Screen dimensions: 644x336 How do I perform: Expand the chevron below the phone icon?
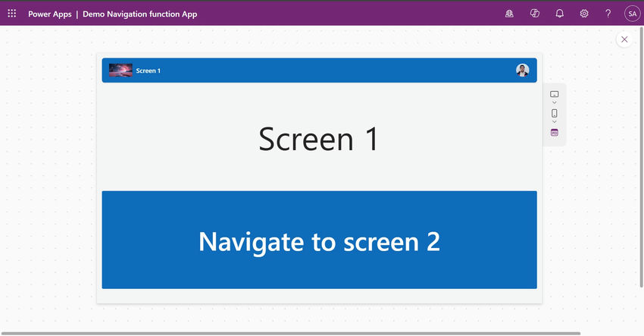[x=554, y=121]
